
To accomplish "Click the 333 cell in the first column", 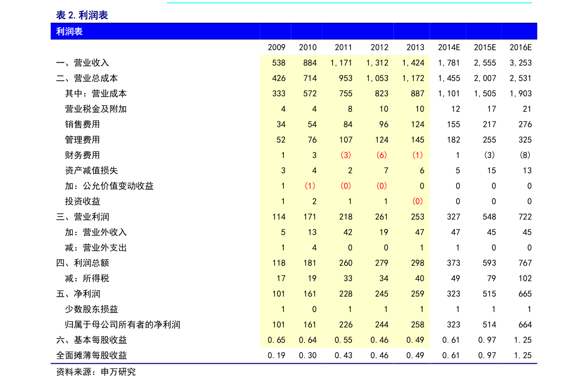I will pos(278,93).
